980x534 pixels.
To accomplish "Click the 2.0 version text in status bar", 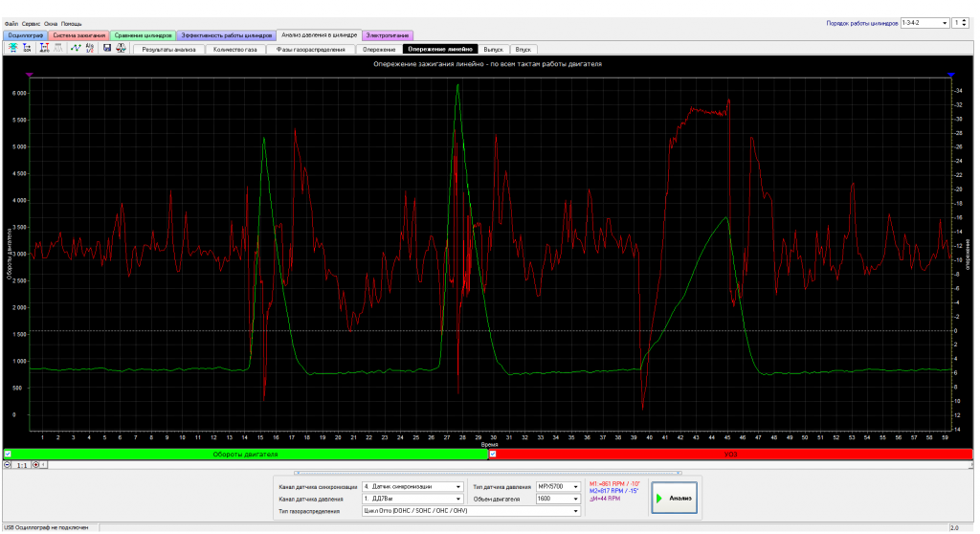I will click(x=954, y=528).
